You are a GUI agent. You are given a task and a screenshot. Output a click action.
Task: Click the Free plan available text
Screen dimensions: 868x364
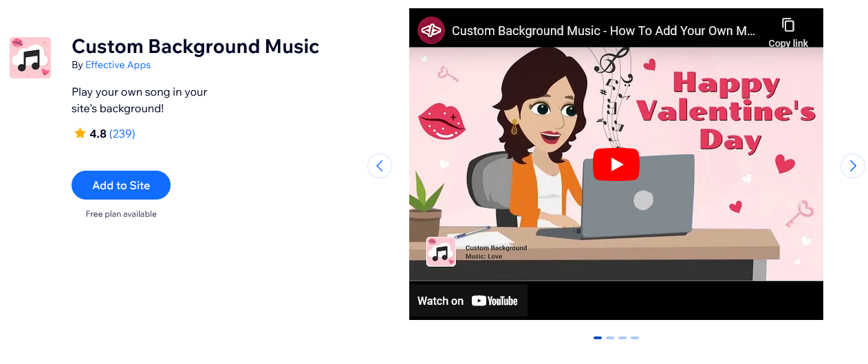point(121,214)
